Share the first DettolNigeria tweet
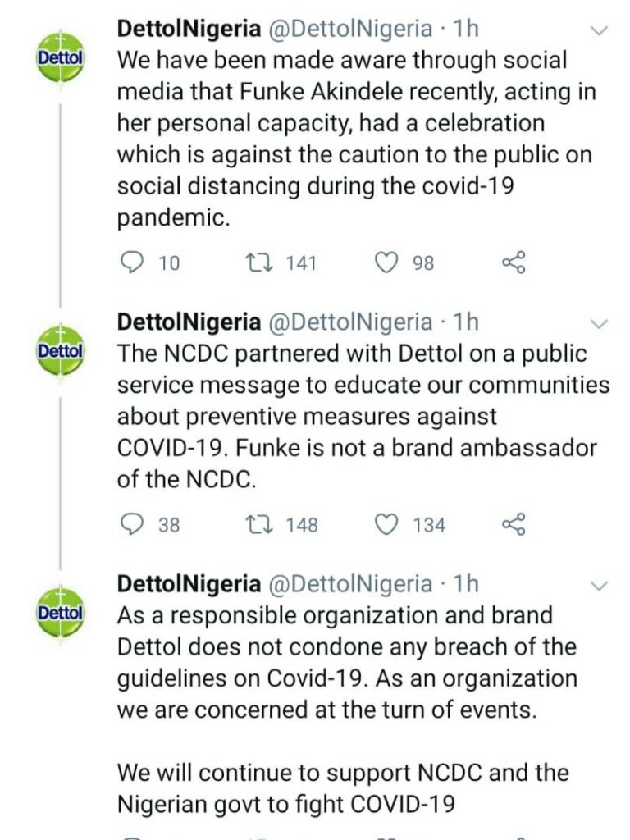This screenshot has width=630, height=840. tap(514, 262)
